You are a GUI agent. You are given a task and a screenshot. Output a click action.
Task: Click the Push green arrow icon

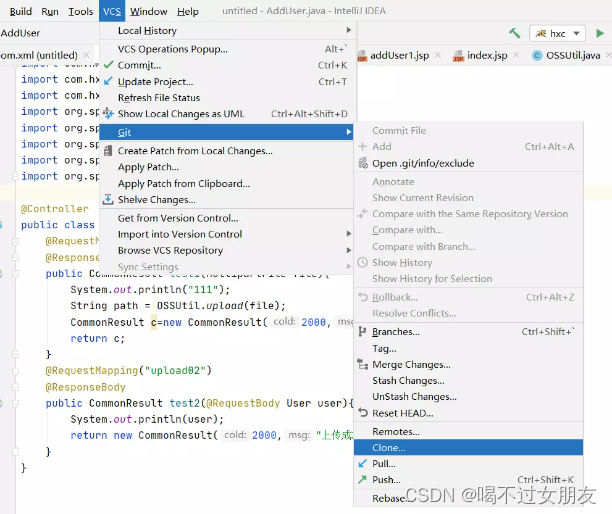point(363,479)
